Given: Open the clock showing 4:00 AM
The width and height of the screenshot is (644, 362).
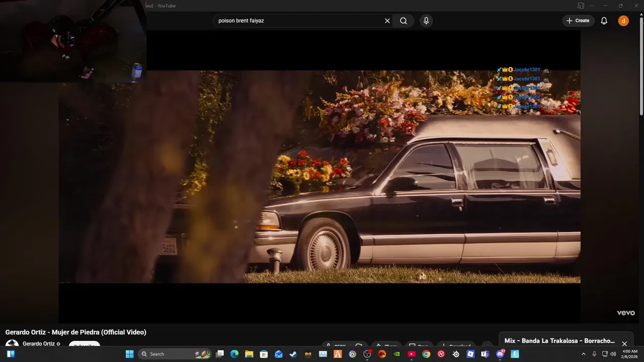Looking at the screenshot, I should [x=630, y=354].
